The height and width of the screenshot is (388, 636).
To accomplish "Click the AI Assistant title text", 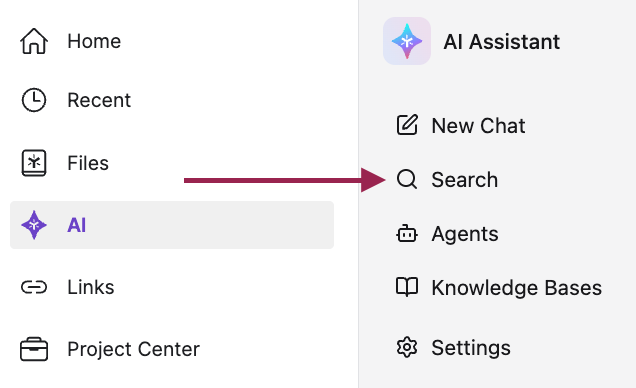I will (x=502, y=42).
